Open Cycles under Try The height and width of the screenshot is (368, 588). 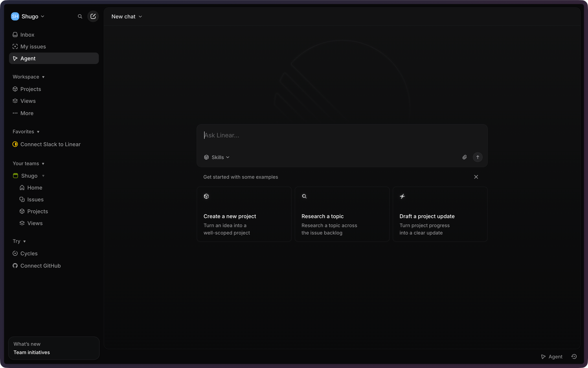(x=54, y=254)
